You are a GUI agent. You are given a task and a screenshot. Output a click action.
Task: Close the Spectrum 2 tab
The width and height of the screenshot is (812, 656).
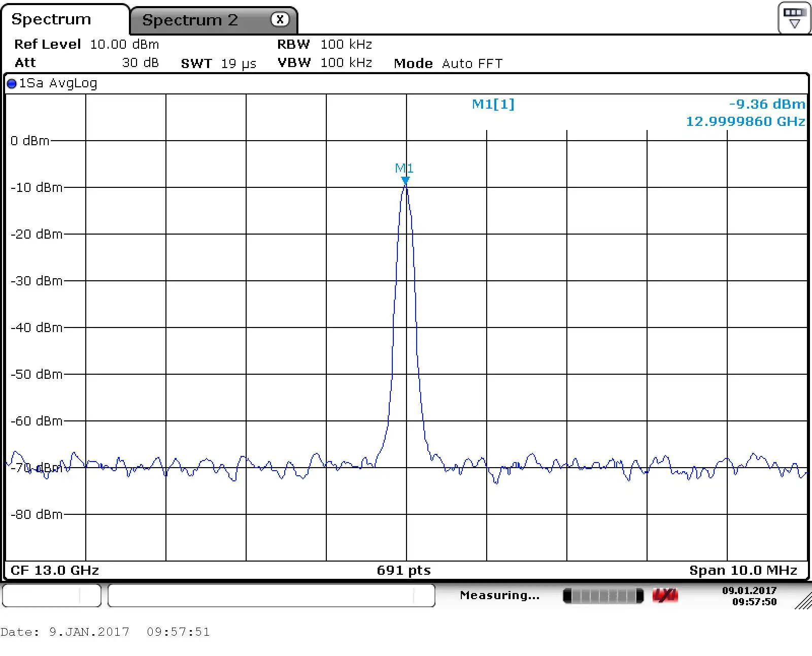click(280, 19)
